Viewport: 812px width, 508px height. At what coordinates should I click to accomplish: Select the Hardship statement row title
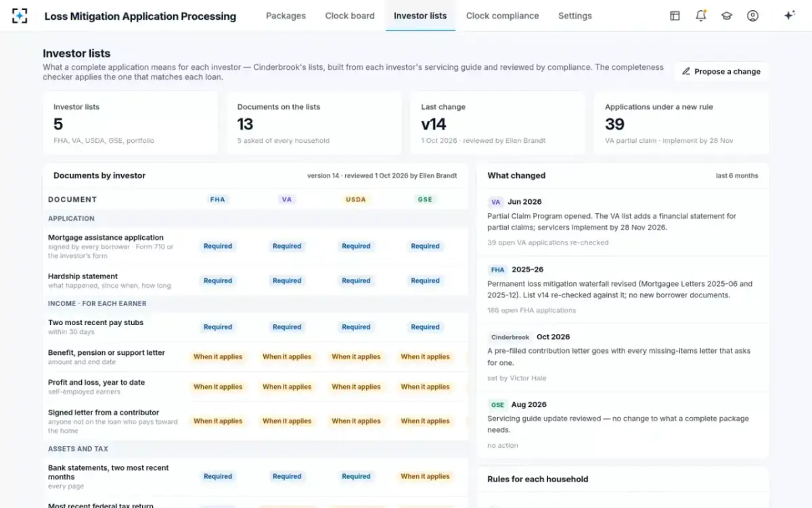83,276
